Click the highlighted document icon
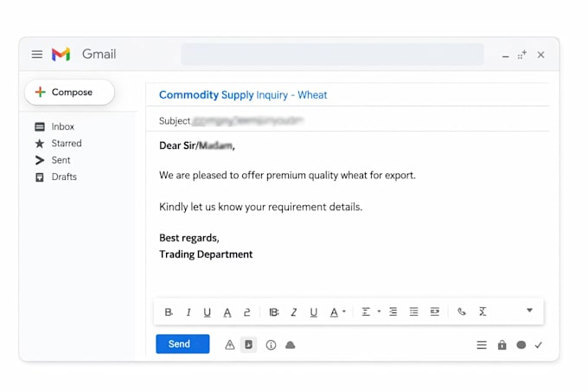The width and height of the screenshot is (588, 392). coord(249,344)
